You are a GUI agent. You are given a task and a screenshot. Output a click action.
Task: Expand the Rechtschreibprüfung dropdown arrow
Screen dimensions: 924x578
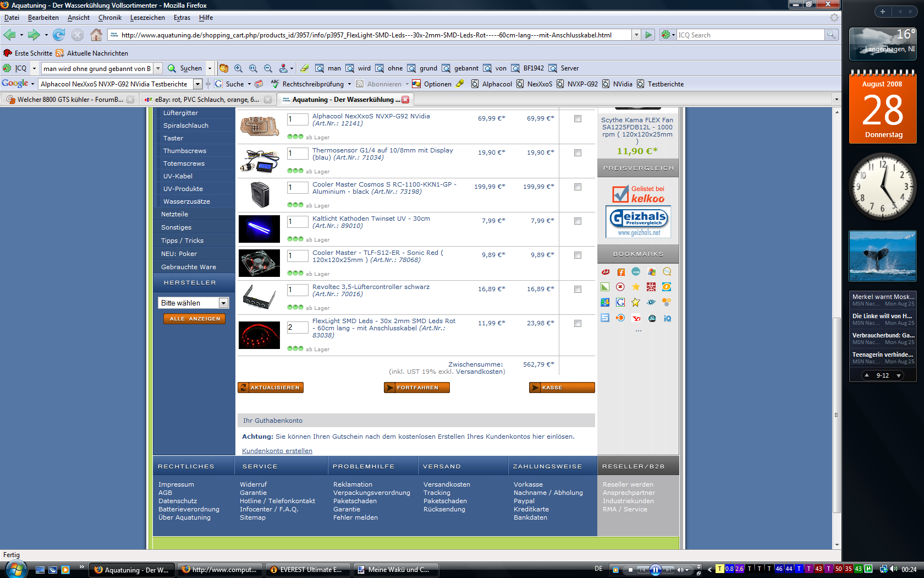[349, 84]
